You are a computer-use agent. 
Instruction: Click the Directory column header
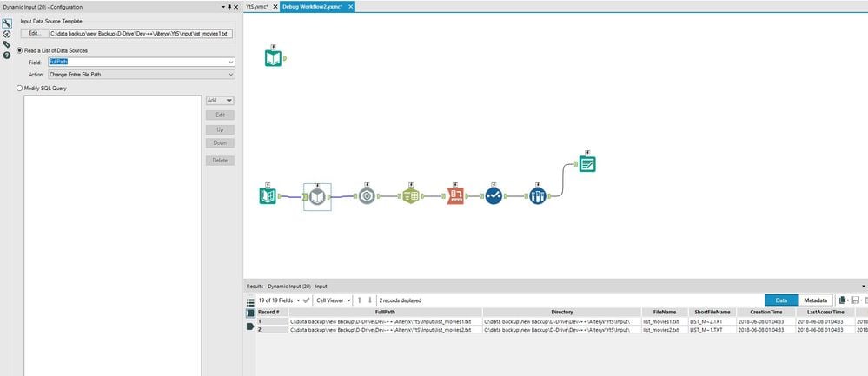[x=562, y=313]
